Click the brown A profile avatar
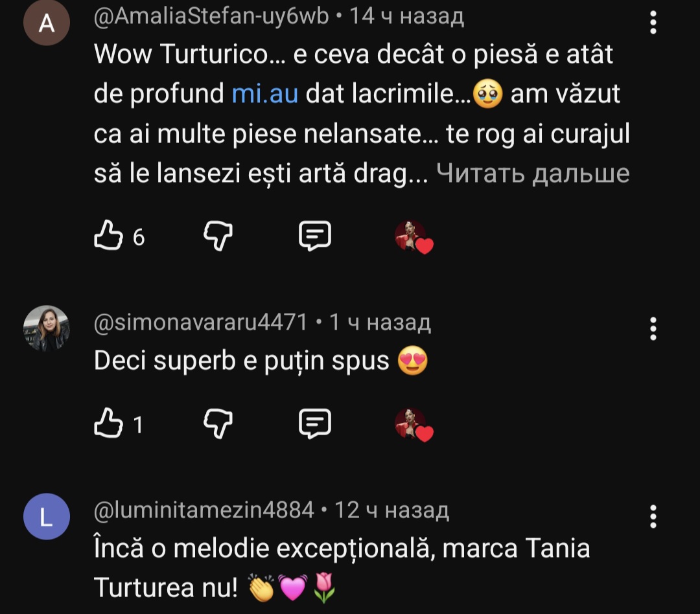This screenshot has width=700, height=614. [x=46, y=23]
